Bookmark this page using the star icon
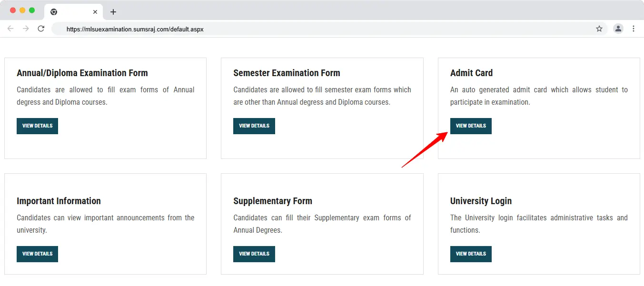This screenshot has width=644, height=286. pos(599,29)
